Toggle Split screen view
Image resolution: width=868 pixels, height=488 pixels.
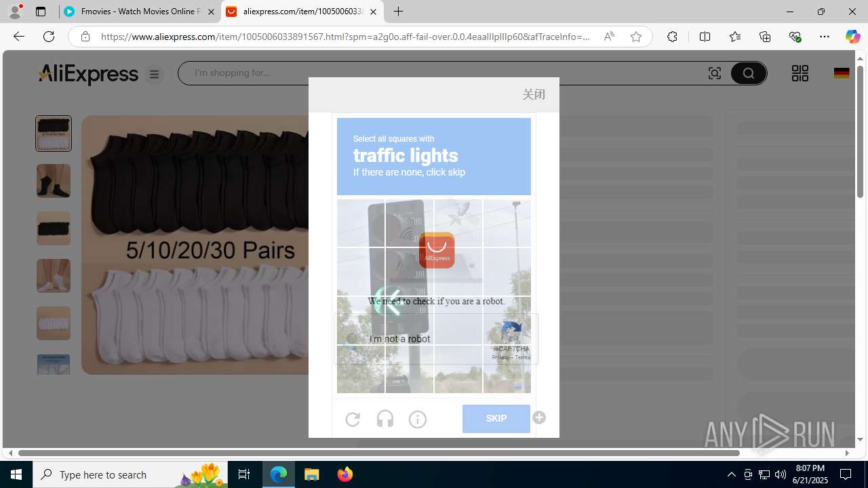point(705,37)
